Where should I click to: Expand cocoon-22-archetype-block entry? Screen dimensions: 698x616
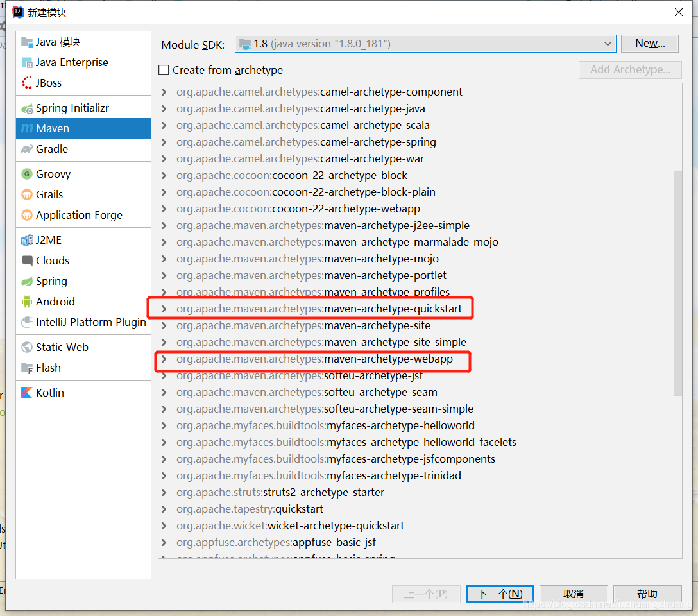[164, 175]
